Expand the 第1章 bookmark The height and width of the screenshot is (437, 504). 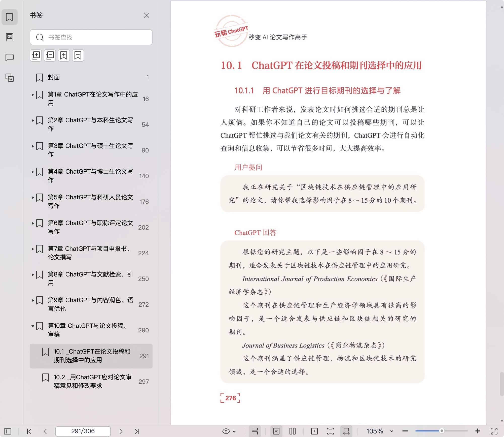[33, 95]
